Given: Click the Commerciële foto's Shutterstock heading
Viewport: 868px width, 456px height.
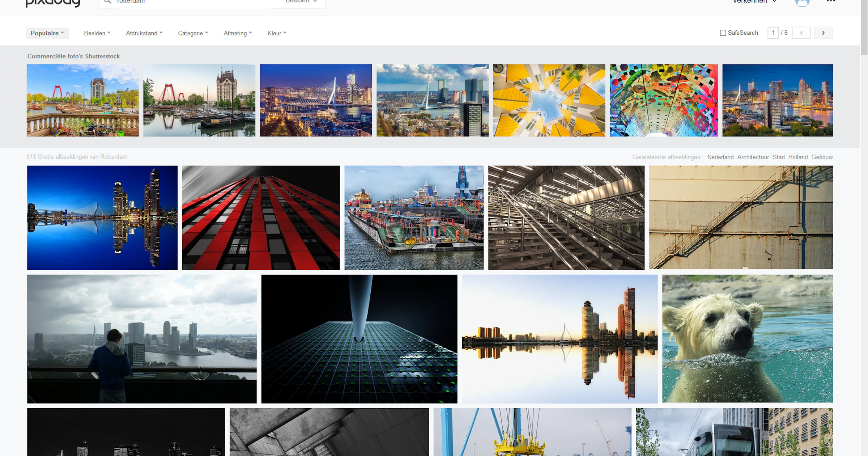Looking at the screenshot, I should pyautogui.click(x=73, y=56).
